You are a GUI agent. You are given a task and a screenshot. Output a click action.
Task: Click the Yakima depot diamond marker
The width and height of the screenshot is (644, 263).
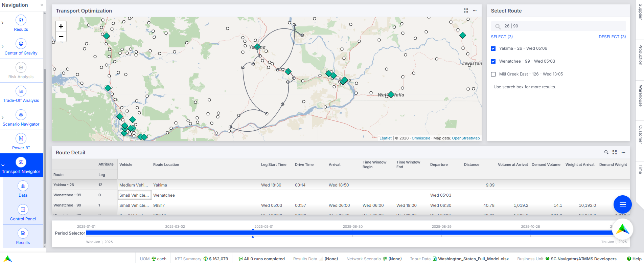click(257, 47)
